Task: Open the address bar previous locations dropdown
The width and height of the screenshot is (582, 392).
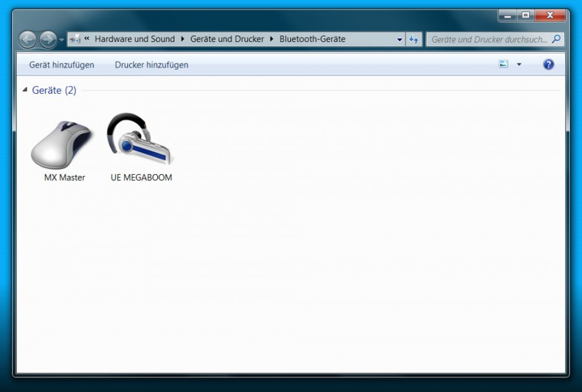Action: coord(400,39)
